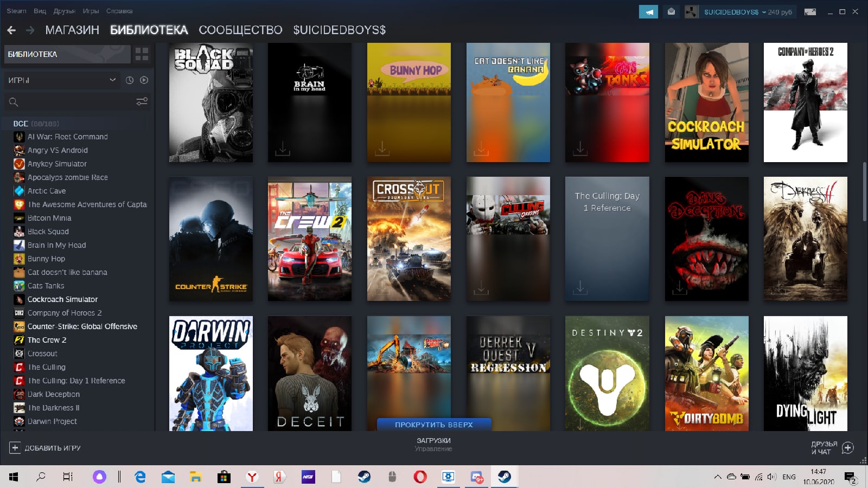Click the Arctic Cave game icon
The image size is (868, 488).
pyautogui.click(x=19, y=191)
